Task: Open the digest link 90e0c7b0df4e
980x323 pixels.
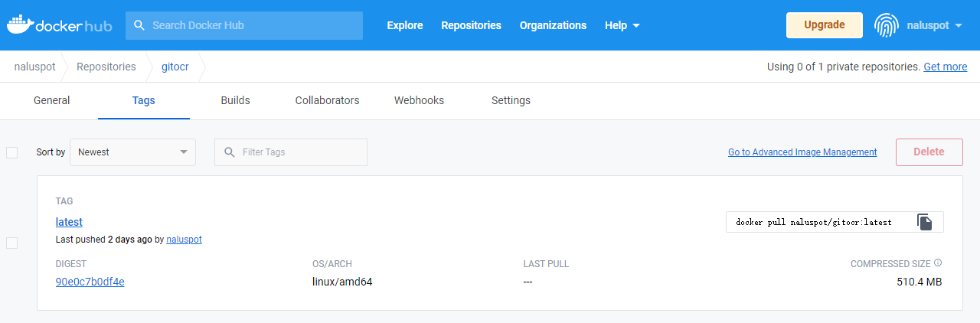Action: (x=90, y=282)
